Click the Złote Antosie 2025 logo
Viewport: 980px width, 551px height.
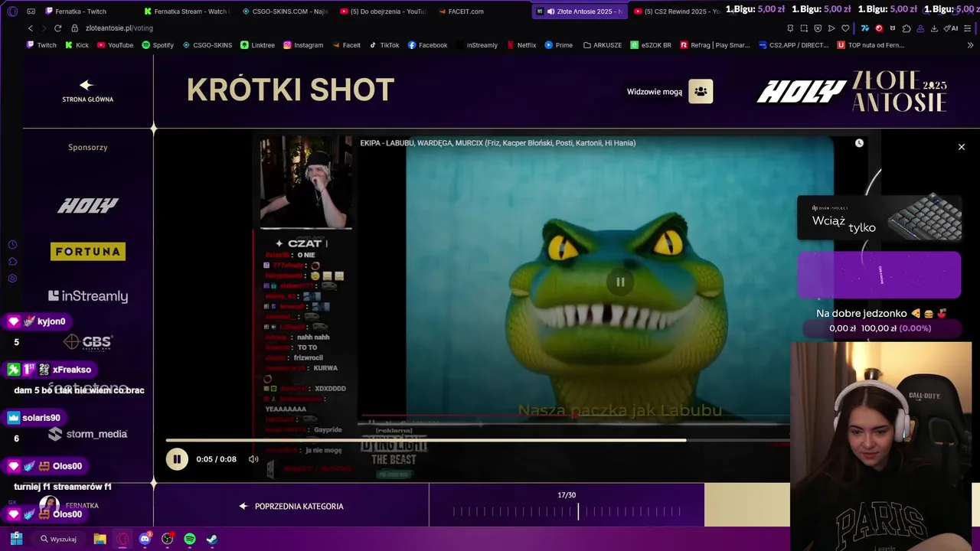coord(900,91)
